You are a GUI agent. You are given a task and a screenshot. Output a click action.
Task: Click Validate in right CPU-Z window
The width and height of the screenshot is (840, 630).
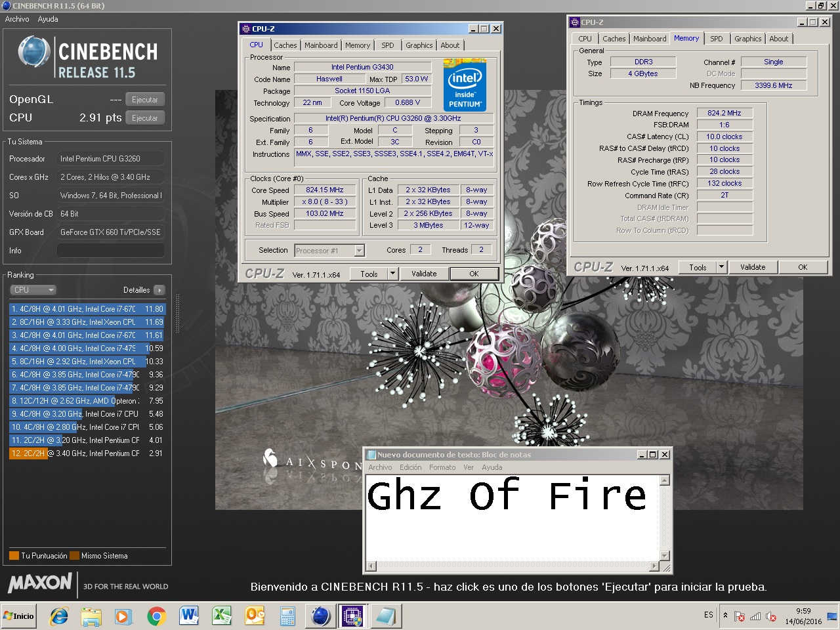[753, 267]
